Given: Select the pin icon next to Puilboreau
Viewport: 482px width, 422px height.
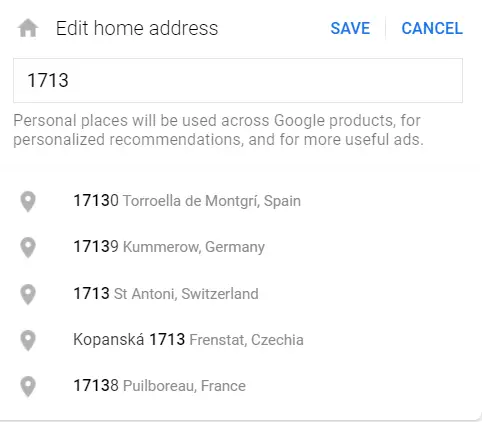Looking at the screenshot, I should pyautogui.click(x=28, y=386).
